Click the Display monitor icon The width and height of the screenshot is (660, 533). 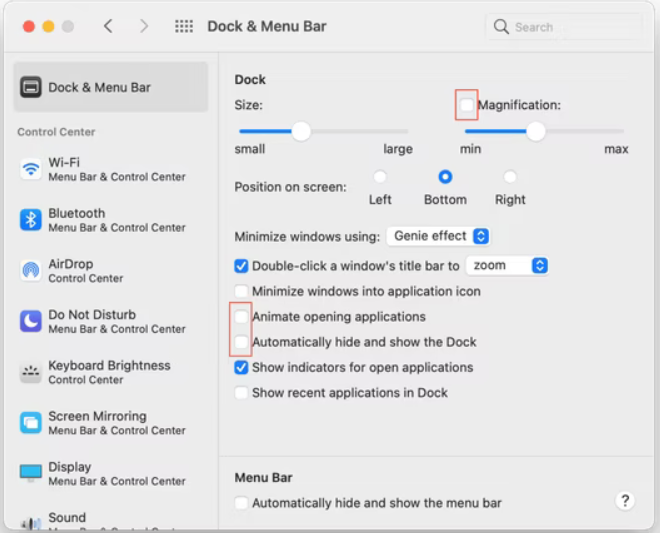[31, 473]
